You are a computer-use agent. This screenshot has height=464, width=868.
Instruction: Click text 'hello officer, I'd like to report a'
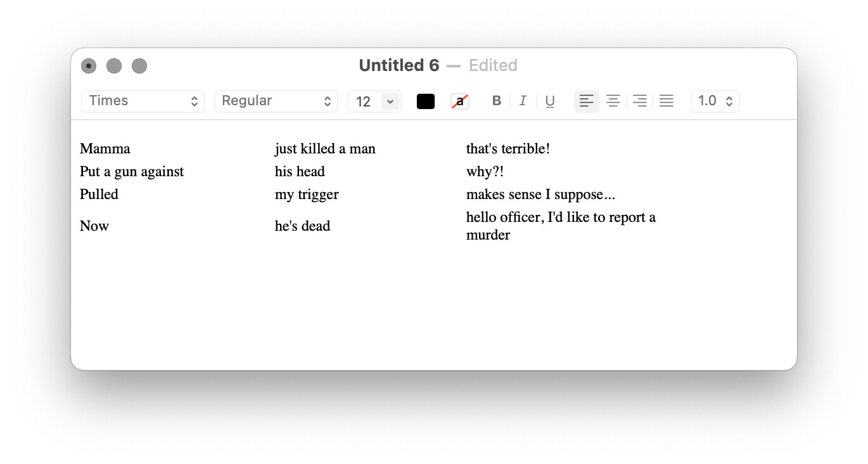(561, 217)
